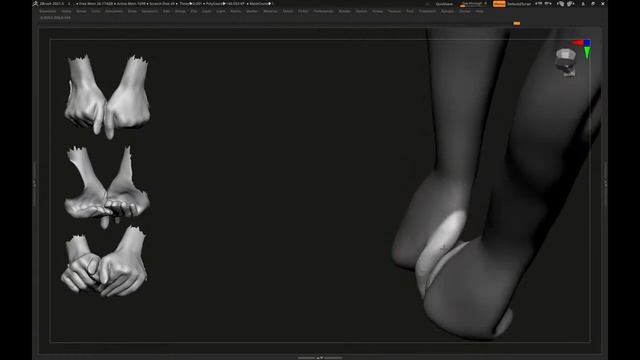The height and width of the screenshot is (360, 640).
Task: Click the QuickSave button
Action: click(x=444, y=4)
